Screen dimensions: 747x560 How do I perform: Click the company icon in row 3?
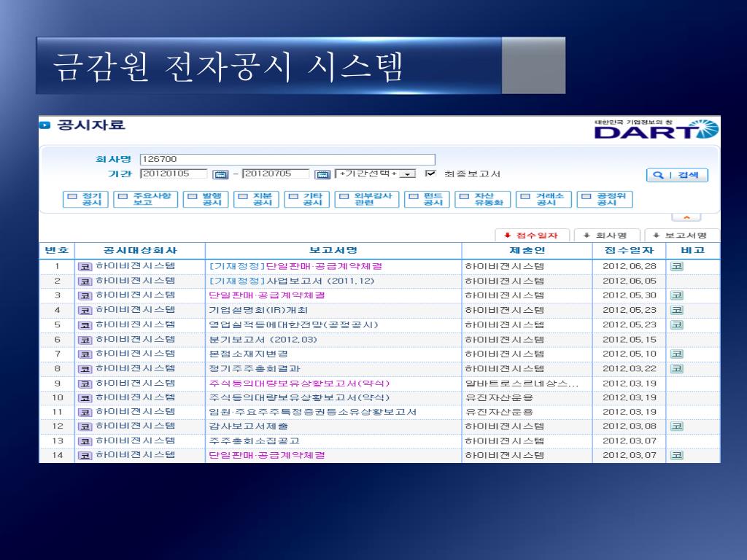[85, 296]
